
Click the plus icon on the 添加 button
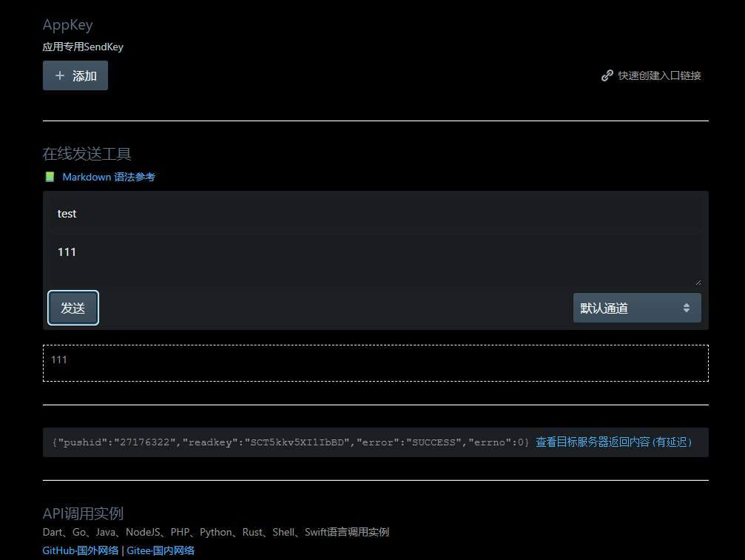[61, 75]
